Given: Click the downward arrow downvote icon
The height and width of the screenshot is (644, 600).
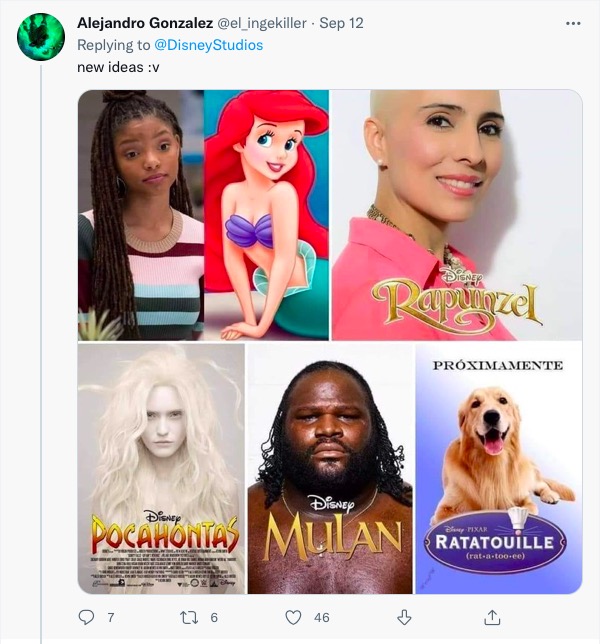Looking at the screenshot, I should click(404, 617).
